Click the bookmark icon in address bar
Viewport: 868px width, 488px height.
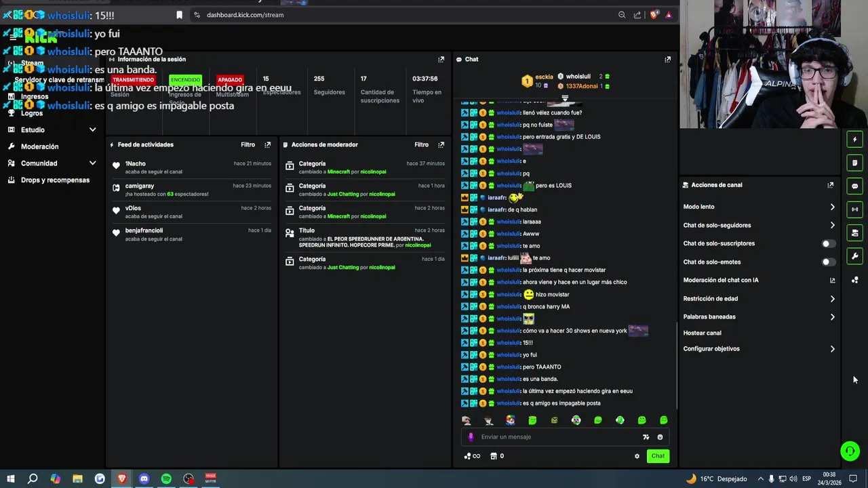[x=179, y=15]
